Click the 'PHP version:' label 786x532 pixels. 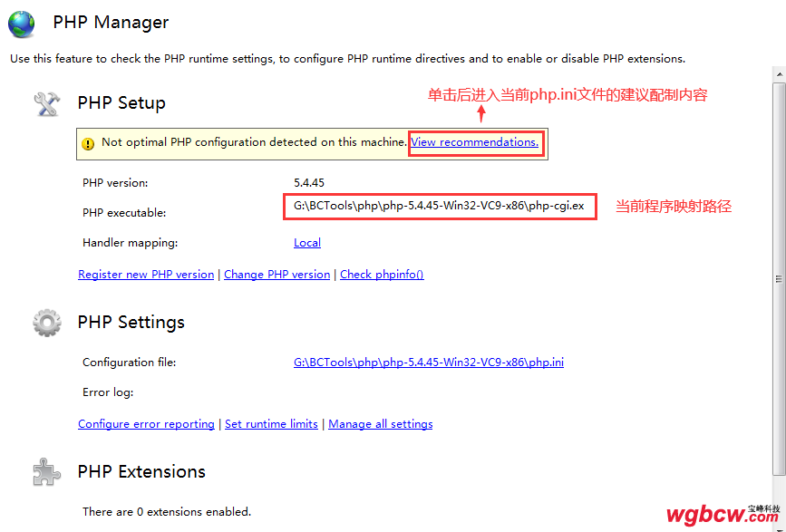pos(115,183)
